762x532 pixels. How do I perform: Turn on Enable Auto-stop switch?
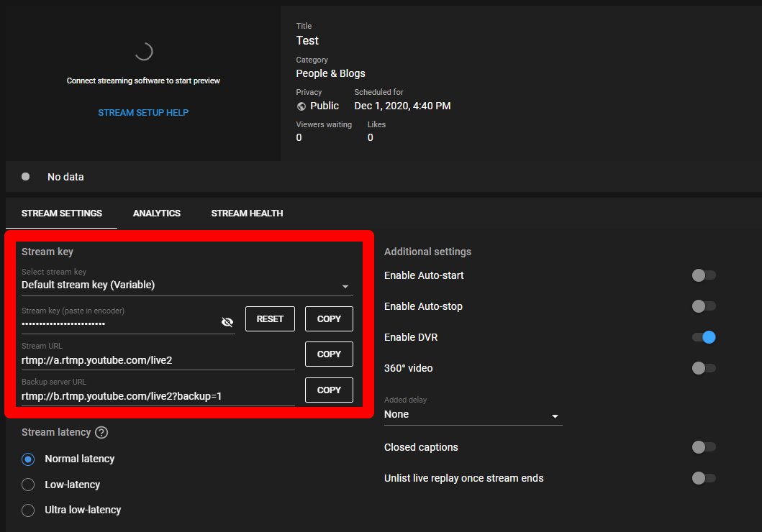click(703, 306)
